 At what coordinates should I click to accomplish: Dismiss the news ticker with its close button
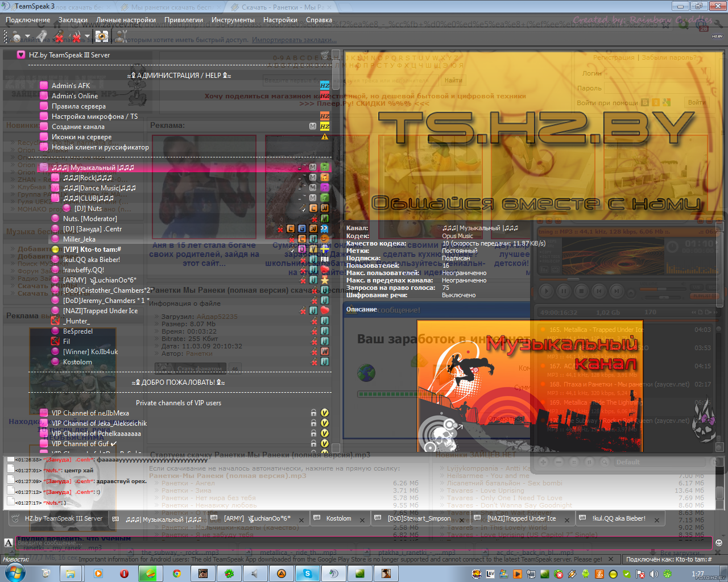pyautogui.click(x=610, y=559)
